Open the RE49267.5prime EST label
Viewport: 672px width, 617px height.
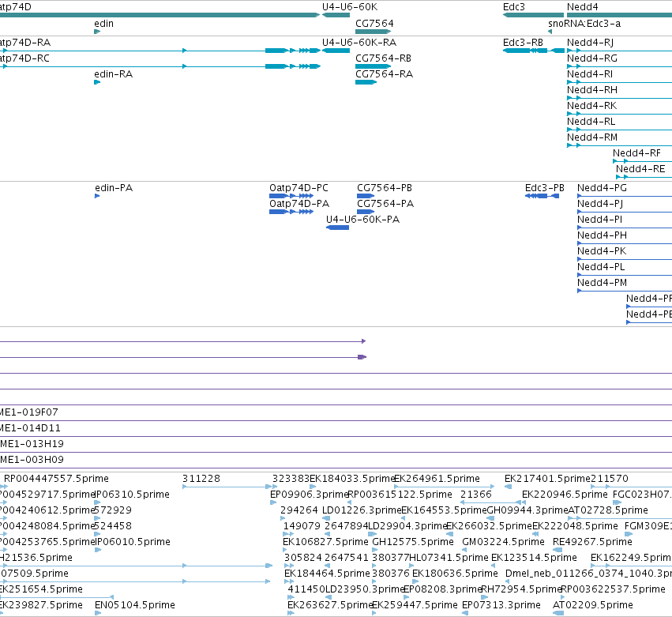pyautogui.click(x=592, y=542)
